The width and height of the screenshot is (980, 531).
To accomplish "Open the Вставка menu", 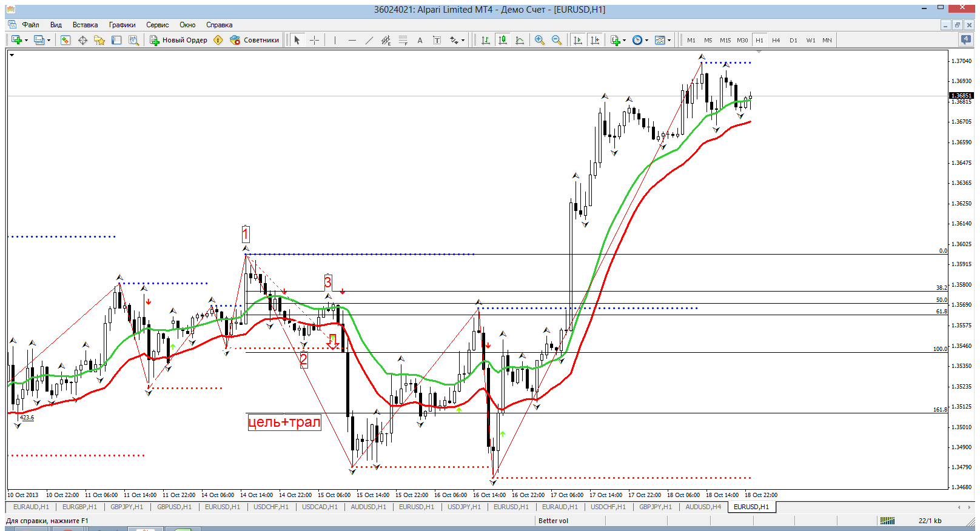I will pos(85,25).
